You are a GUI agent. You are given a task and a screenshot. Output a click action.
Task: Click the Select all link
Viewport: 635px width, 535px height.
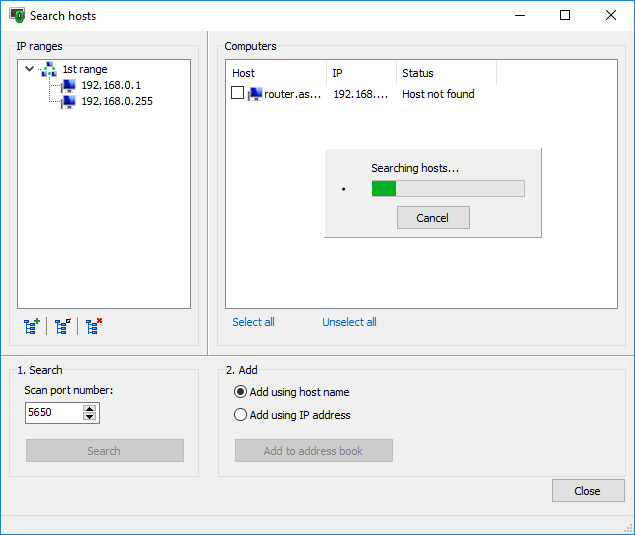253,322
